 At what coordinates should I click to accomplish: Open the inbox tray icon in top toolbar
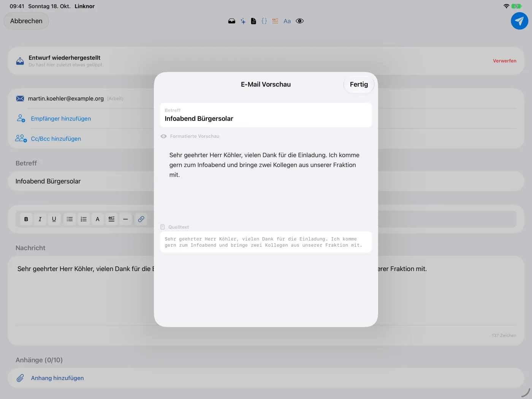click(x=232, y=21)
